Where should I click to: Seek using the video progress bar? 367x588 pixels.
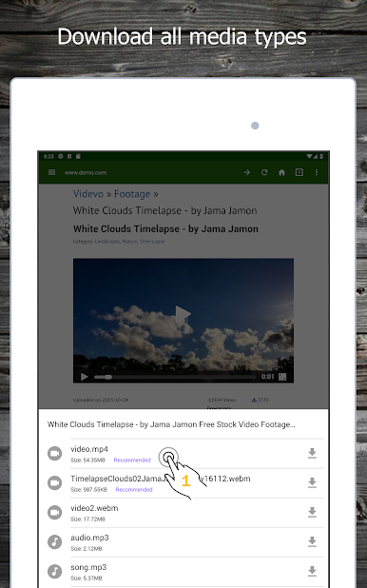[175, 377]
